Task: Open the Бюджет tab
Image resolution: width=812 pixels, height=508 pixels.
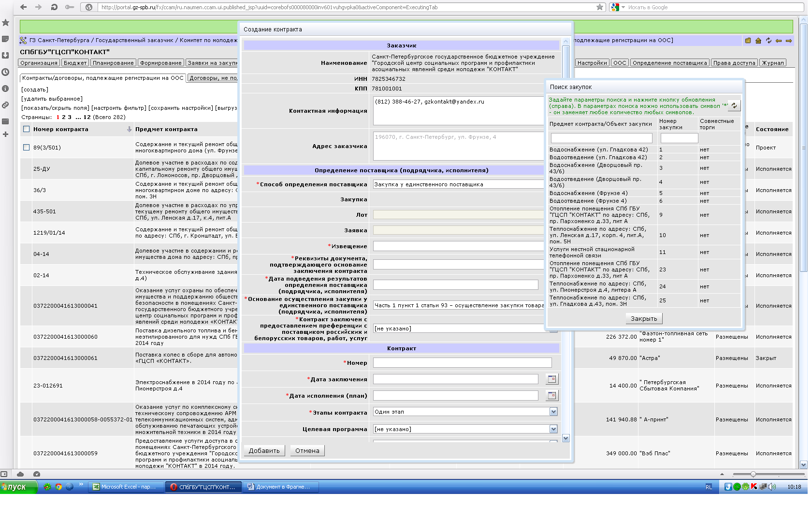Action: click(75, 63)
